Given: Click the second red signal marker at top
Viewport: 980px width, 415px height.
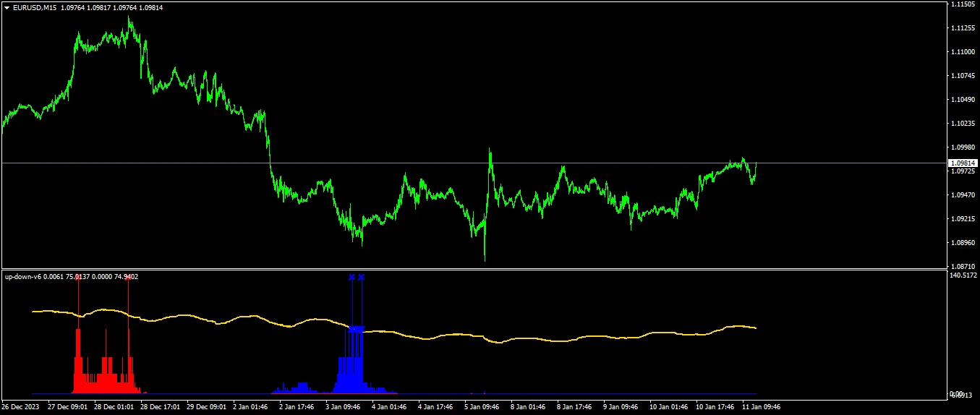Looking at the screenshot, I should click(128, 278).
